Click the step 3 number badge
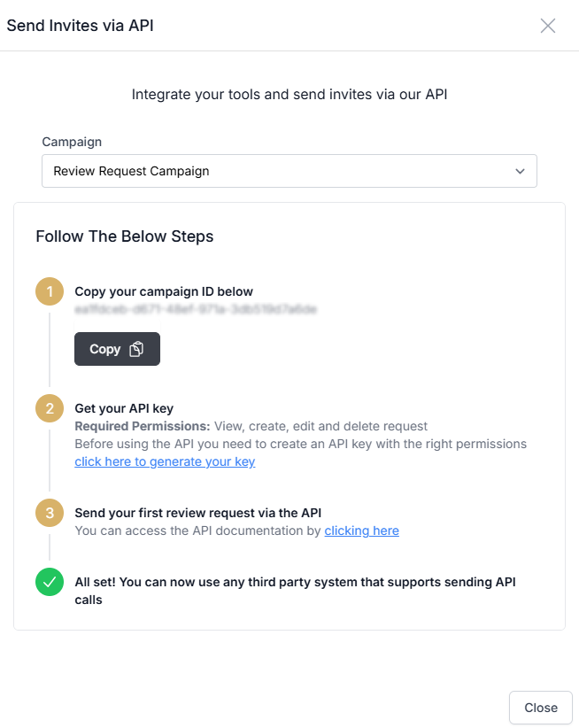Image resolution: width=579 pixels, height=728 pixels. coord(50,512)
